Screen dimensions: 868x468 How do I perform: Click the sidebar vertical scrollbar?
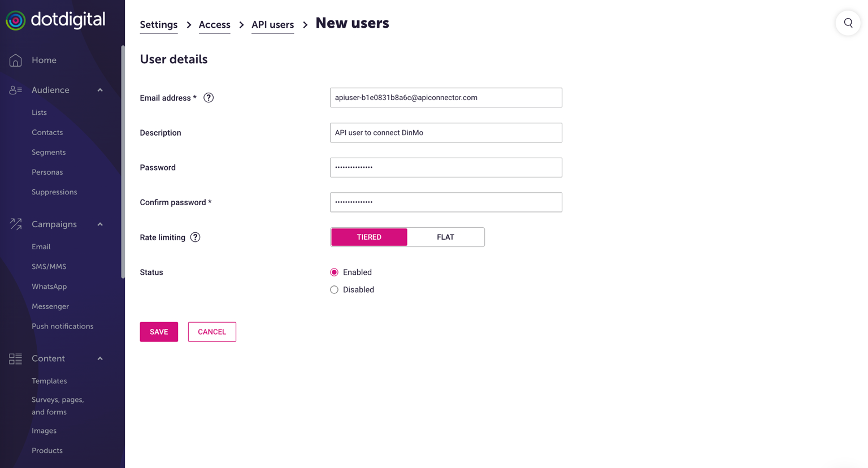coord(123,164)
